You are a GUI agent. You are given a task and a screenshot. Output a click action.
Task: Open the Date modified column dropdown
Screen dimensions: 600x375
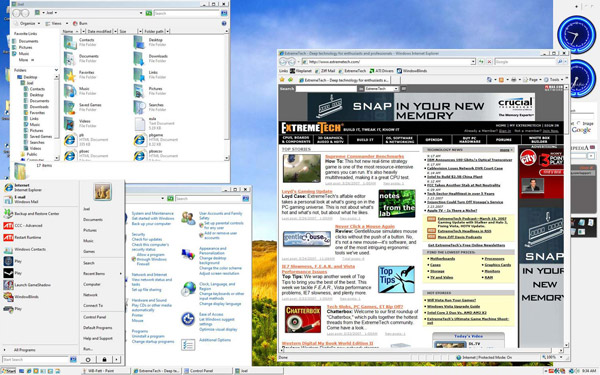click(115, 31)
